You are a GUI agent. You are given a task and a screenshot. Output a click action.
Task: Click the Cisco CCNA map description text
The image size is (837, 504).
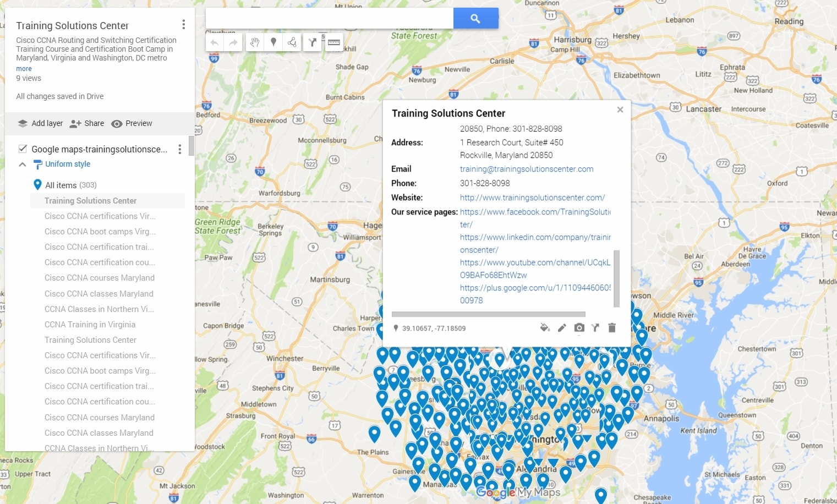96,49
